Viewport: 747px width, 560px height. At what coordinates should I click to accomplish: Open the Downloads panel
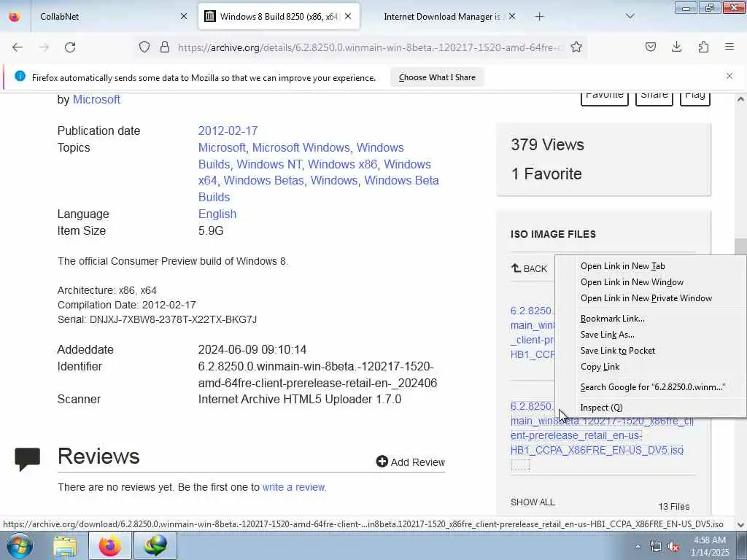point(676,47)
